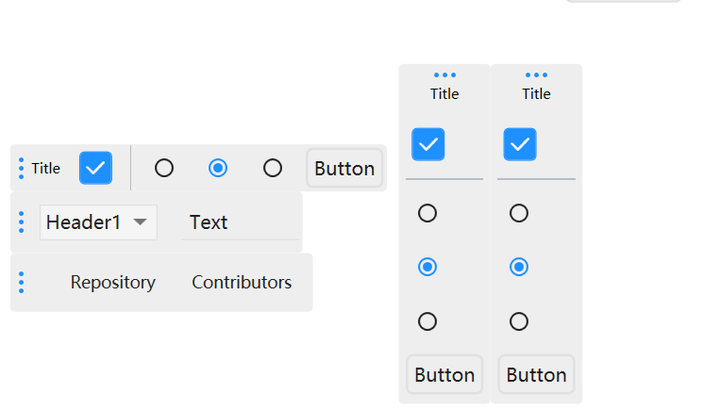The height and width of the screenshot is (410, 720).
Task: Select the third radio button in horizontal toolbar
Action: (x=272, y=168)
